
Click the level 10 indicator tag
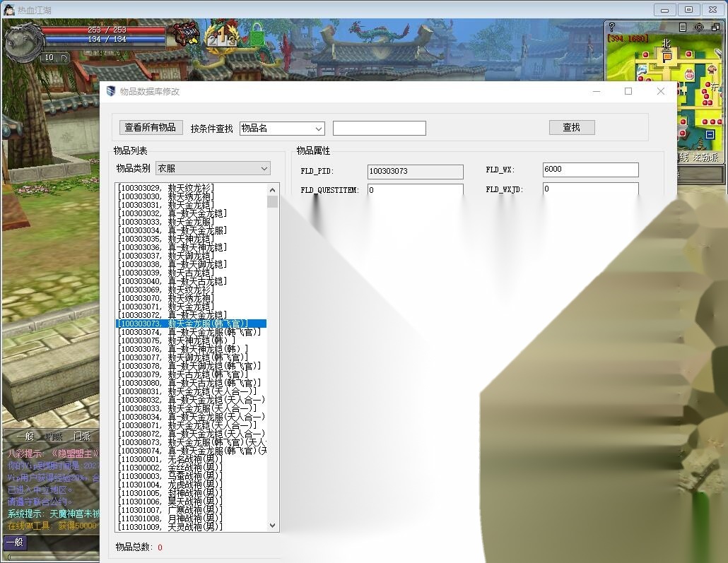click(x=55, y=57)
